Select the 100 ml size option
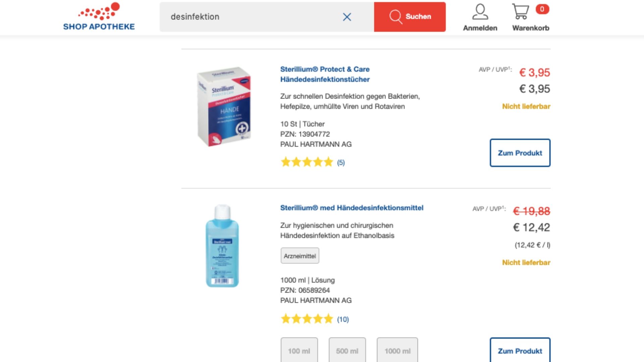The width and height of the screenshot is (644, 362). [x=299, y=351]
